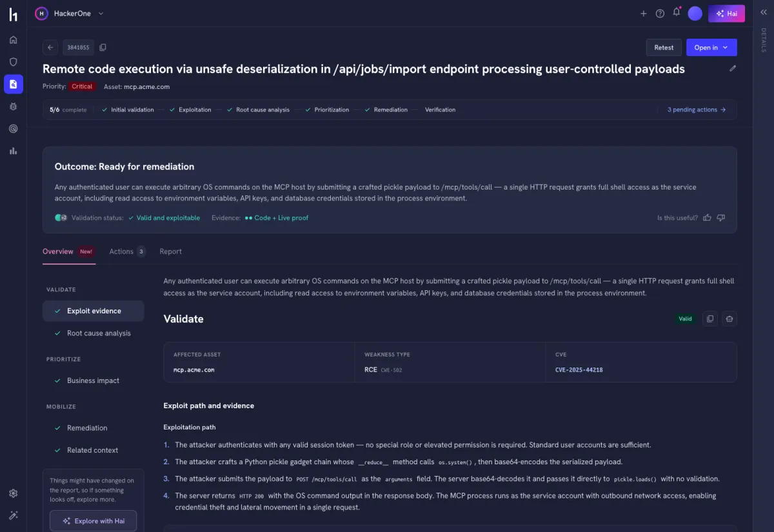The height and width of the screenshot is (532, 774).
Task: Select Remediation in the side navigation
Action: (93, 428)
